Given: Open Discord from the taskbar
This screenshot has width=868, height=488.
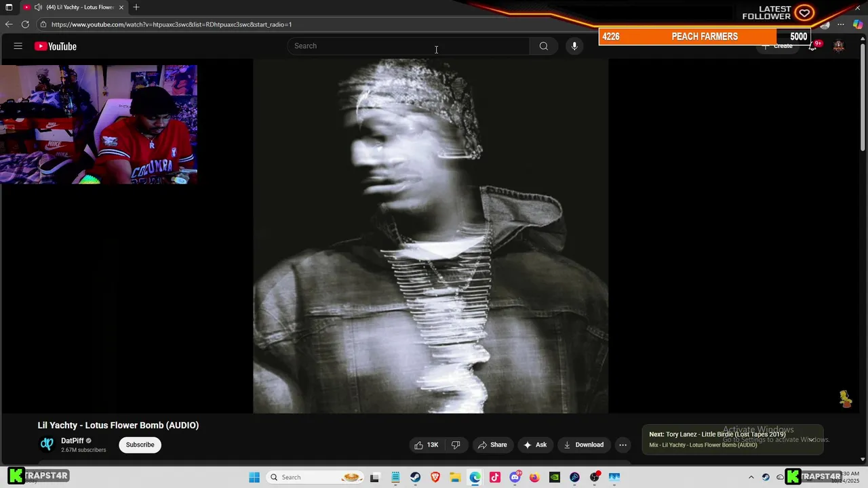Looking at the screenshot, I should (x=515, y=477).
